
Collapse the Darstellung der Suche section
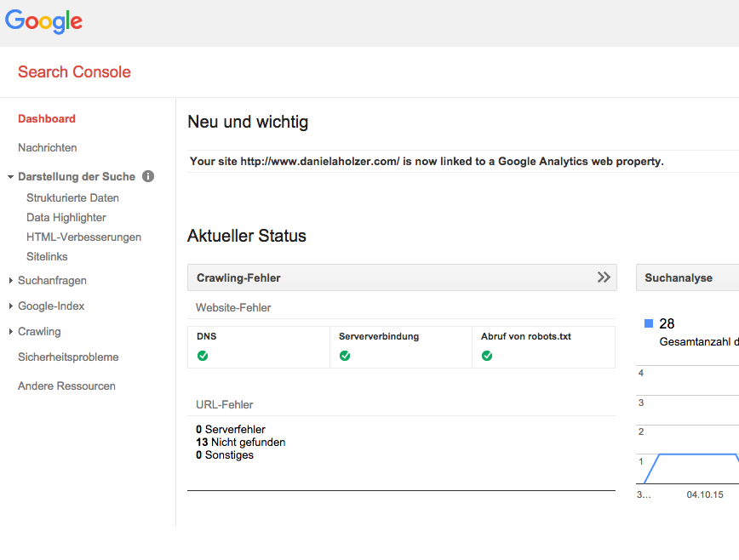[x=10, y=177]
